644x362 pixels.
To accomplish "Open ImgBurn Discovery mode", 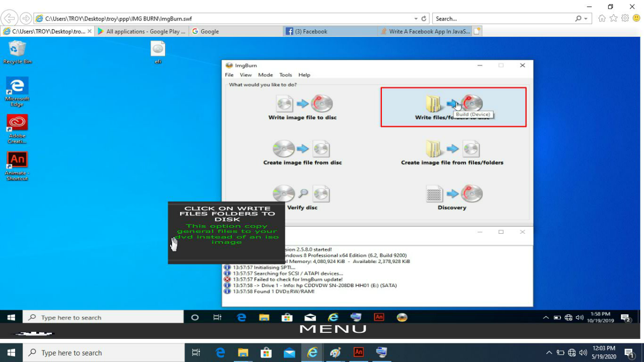I will tap(452, 197).
